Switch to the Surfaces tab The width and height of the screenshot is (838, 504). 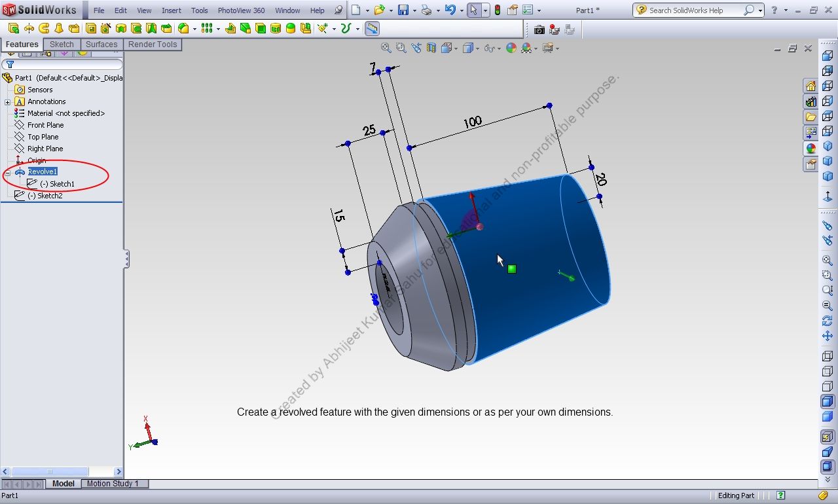(101, 45)
